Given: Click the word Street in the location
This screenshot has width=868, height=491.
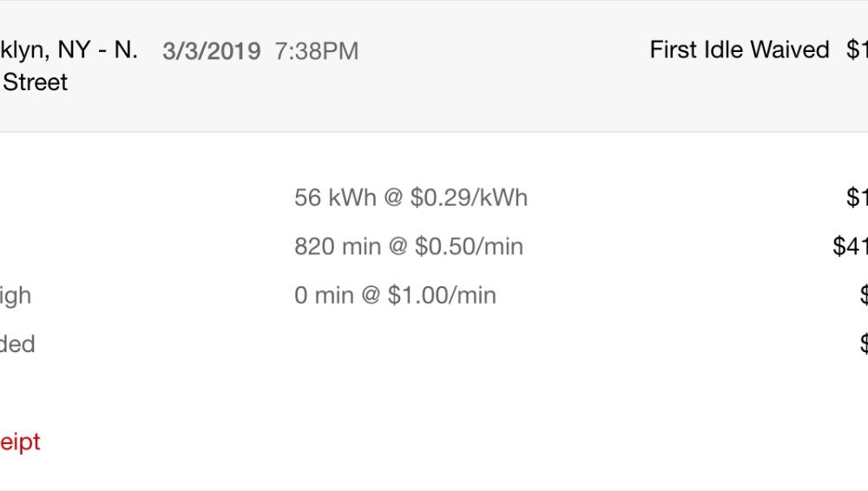Looking at the screenshot, I should pyautogui.click(x=35, y=82).
